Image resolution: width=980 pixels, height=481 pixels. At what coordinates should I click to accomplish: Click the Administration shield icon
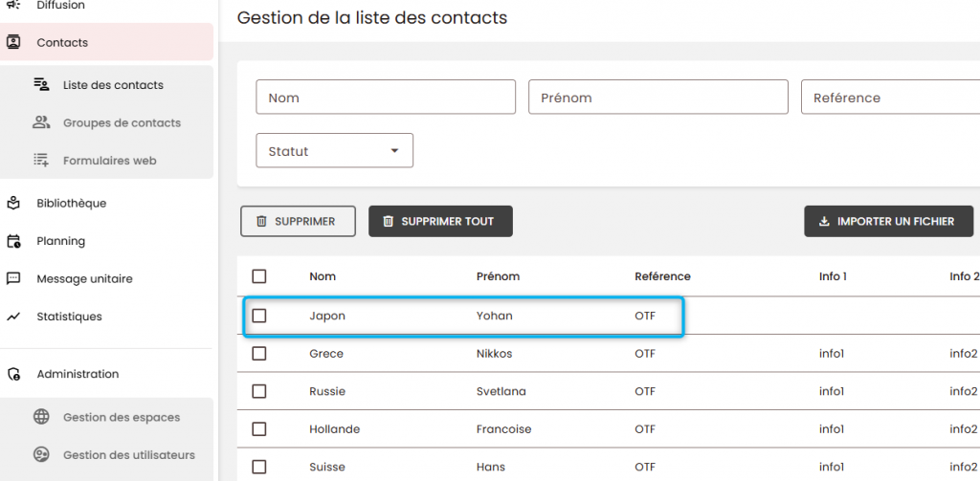pos(13,374)
